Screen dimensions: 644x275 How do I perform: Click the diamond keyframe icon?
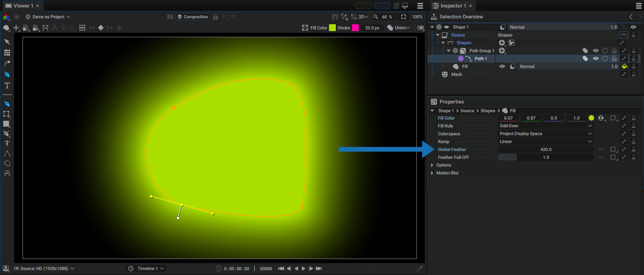click(x=101, y=28)
